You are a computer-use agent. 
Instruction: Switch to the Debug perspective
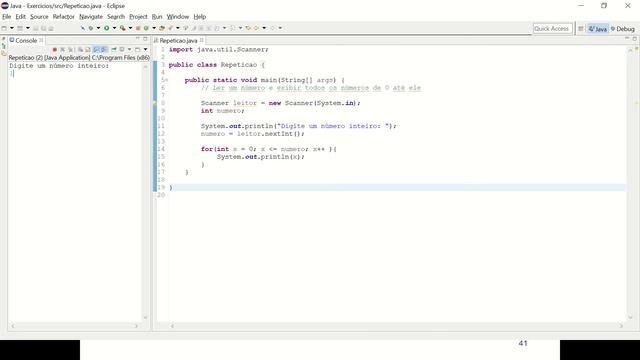point(622,29)
